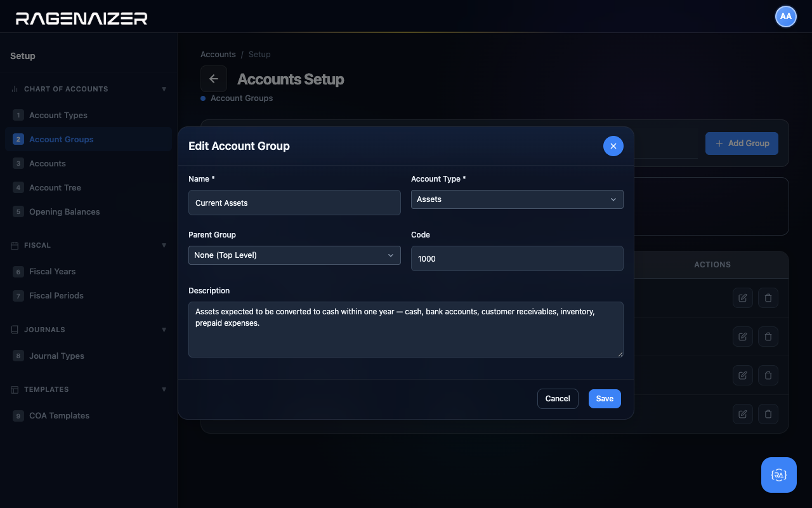
Task: Save the account group changes
Action: [x=605, y=399]
